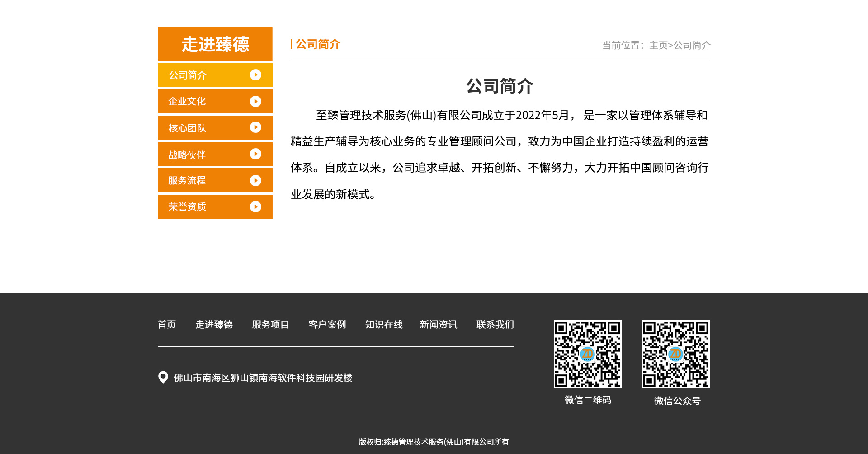Select 核心团队 in the sidebar
Viewport: 868px width, 454px height.
pyautogui.click(x=187, y=128)
